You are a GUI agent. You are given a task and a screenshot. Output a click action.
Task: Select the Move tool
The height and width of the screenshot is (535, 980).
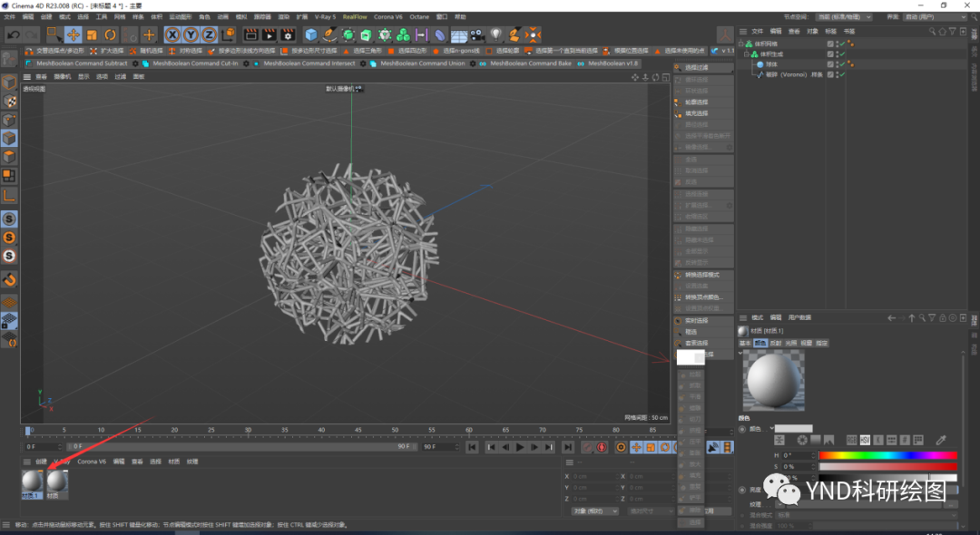[73, 35]
